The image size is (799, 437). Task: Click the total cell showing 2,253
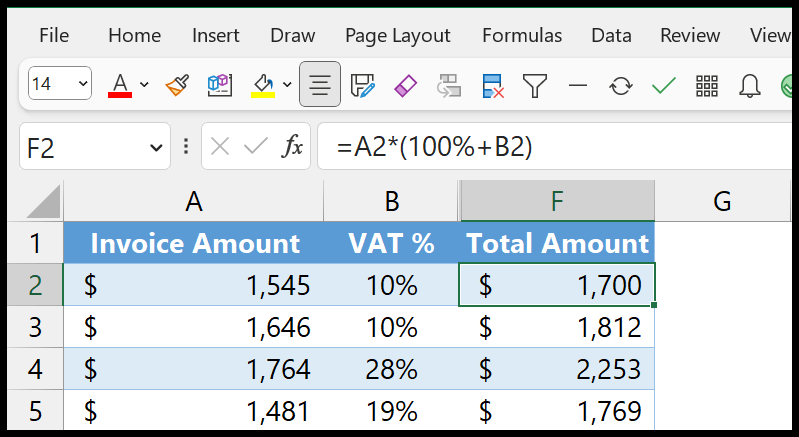(x=557, y=369)
